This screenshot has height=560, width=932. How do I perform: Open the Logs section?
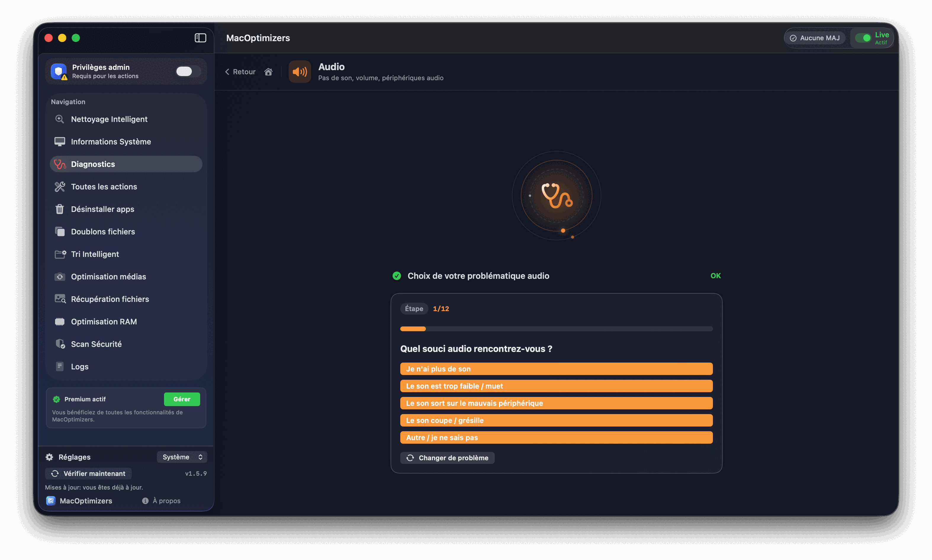80,366
